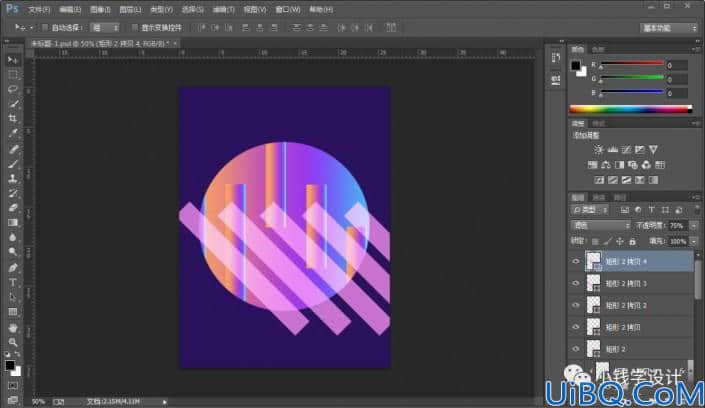This screenshot has width=705, height=408.
Task: Hide the 矩形 2 拷贝 layer
Action: coord(576,327)
